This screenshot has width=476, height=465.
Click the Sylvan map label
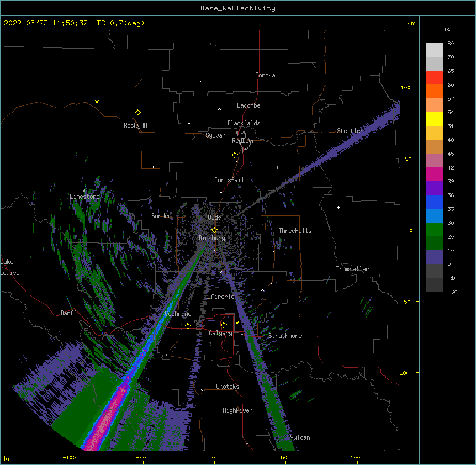215,135
